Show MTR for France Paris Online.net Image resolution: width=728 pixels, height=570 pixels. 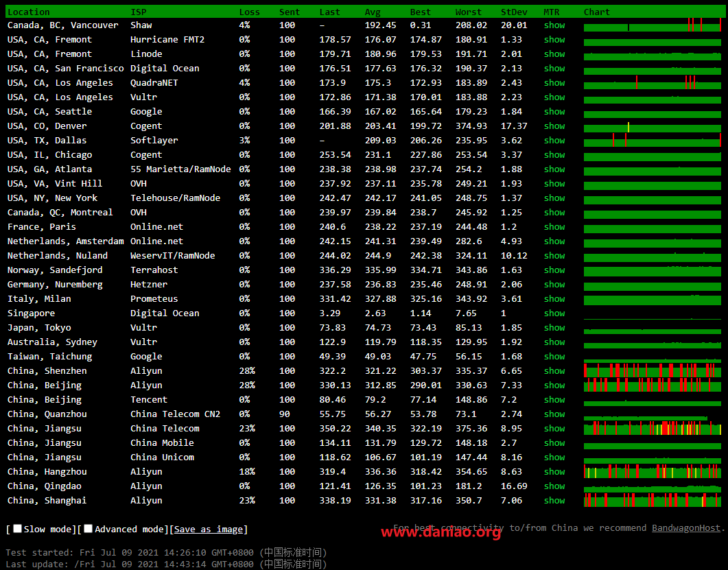click(x=554, y=226)
